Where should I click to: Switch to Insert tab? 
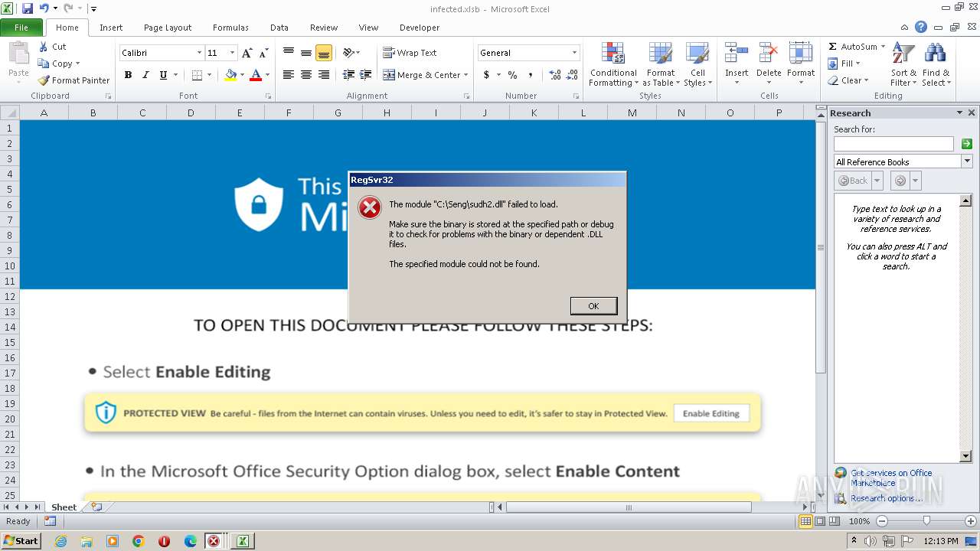point(111,28)
